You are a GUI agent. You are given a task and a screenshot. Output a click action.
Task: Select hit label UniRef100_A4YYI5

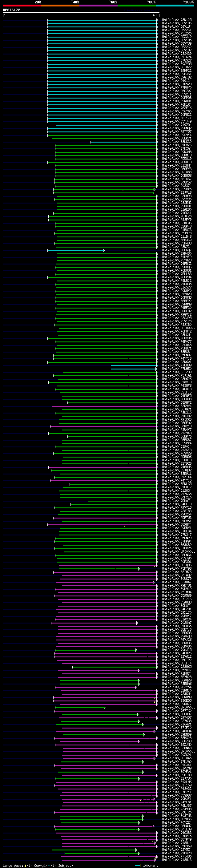(x=176, y=481)
